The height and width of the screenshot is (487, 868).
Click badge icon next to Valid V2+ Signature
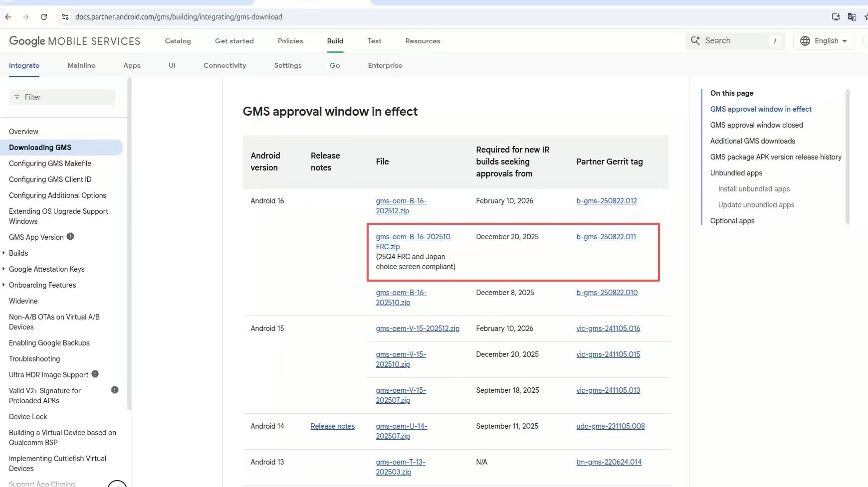click(x=115, y=390)
